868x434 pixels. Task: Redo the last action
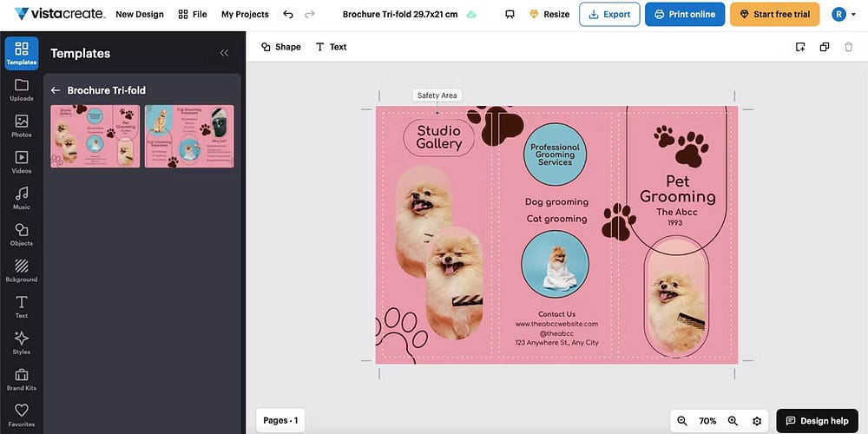310,15
